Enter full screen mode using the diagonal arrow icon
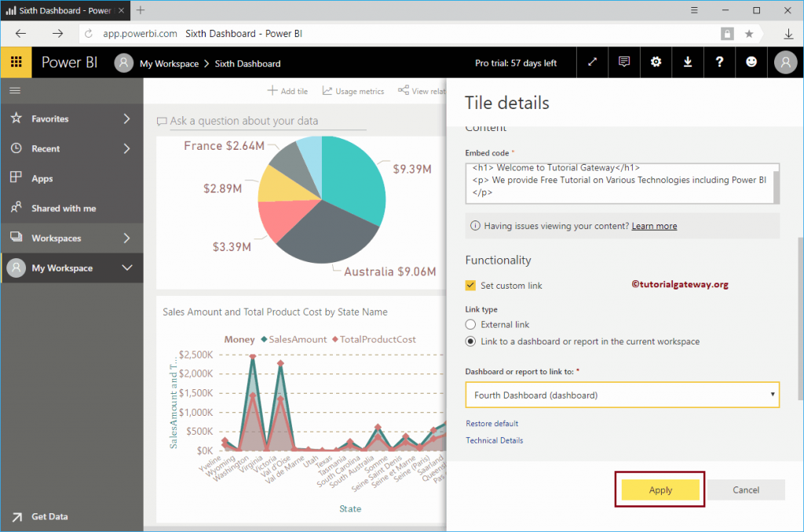 592,62
